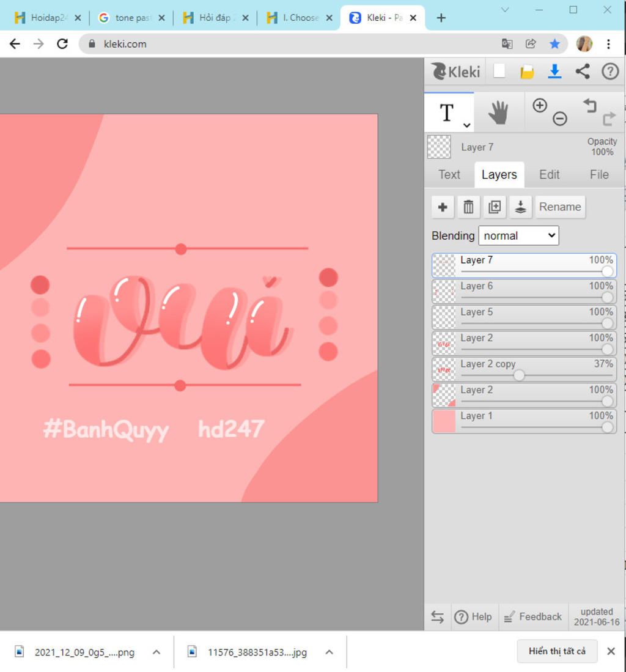Click the Layer 7 name in the layer list
Screen dimensions: 626x672
point(476,260)
